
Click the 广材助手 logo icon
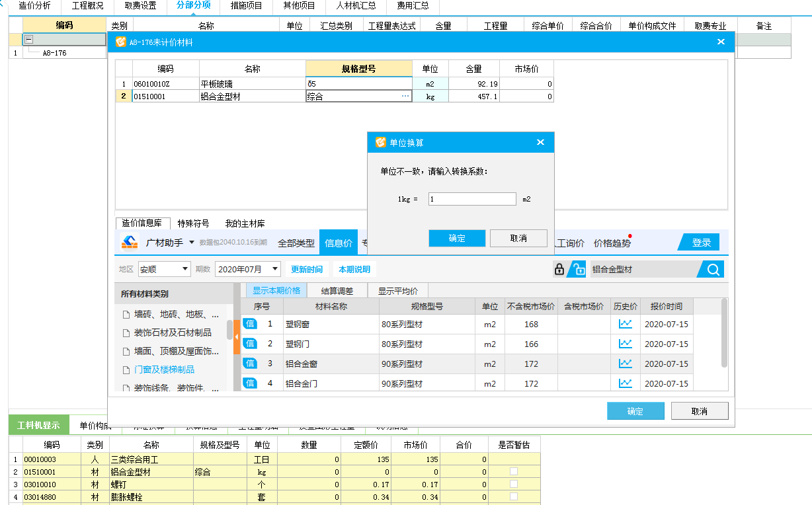(130, 243)
